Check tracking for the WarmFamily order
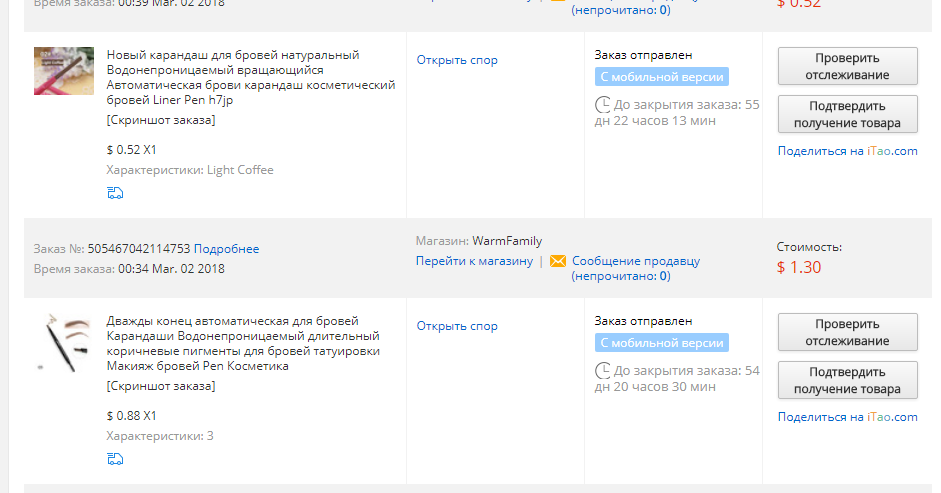The image size is (941, 493). click(x=847, y=332)
